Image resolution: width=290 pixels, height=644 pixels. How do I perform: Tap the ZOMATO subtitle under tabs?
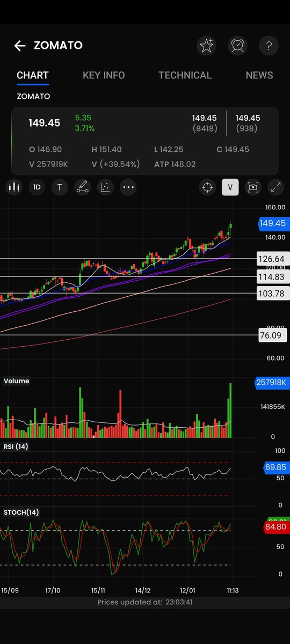coord(33,97)
